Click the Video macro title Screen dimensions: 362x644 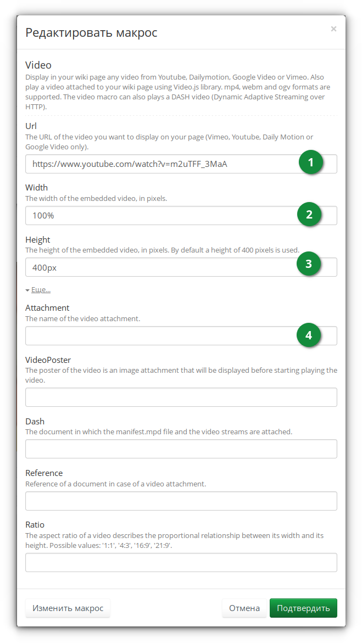(38, 65)
